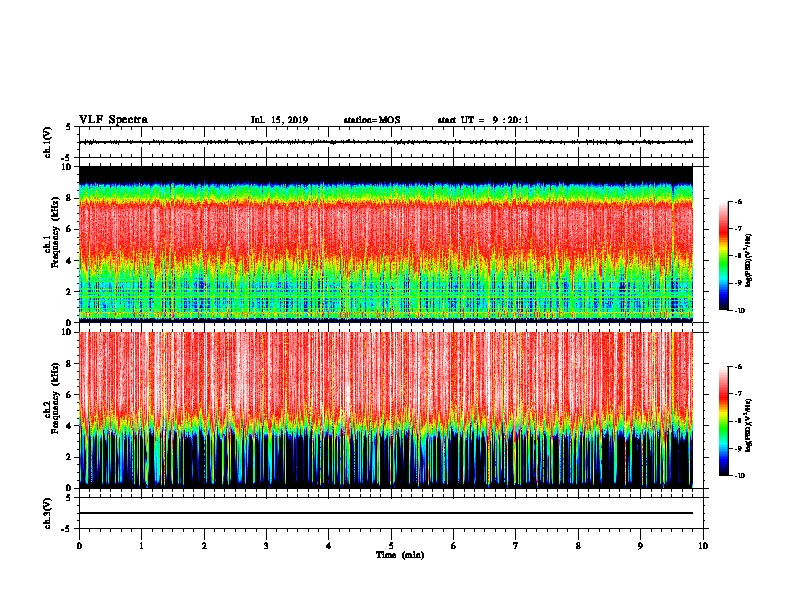Click the ch.2 spectrogram color scale bar

pyautogui.click(x=723, y=421)
